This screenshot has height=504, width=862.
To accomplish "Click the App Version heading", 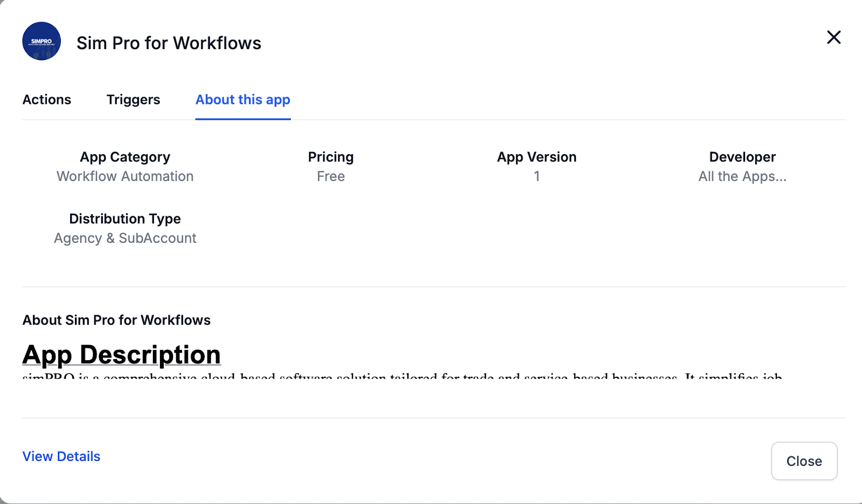I will coord(537,157).
